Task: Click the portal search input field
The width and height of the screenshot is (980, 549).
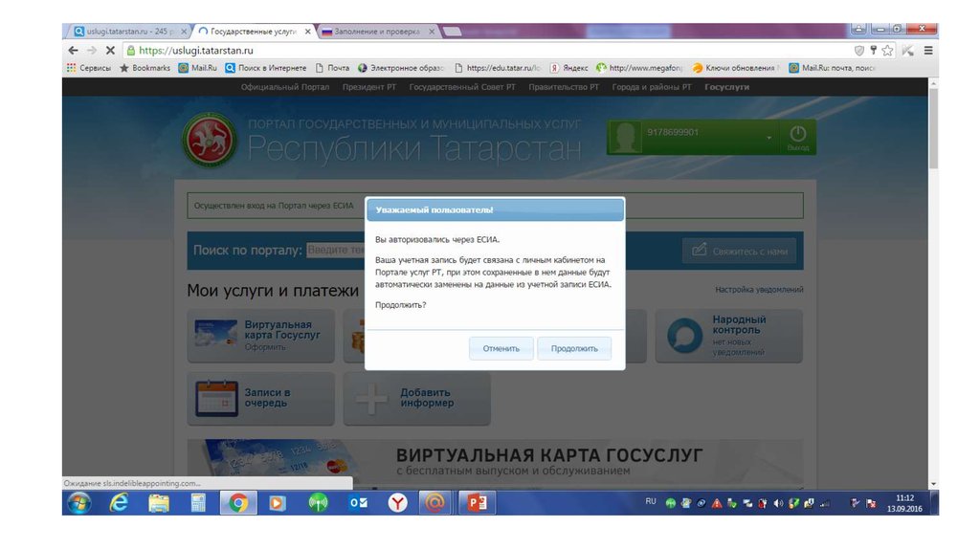Action: click(x=336, y=251)
